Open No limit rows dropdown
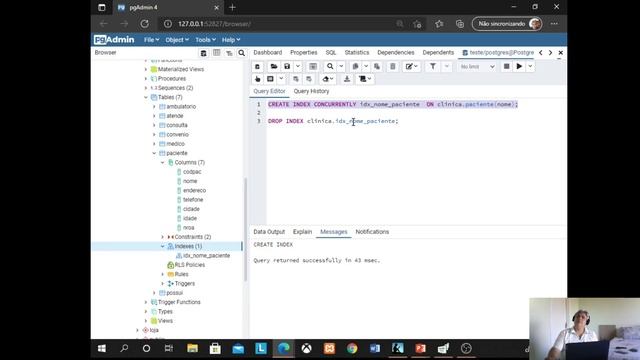 click(x=477, y=67)
